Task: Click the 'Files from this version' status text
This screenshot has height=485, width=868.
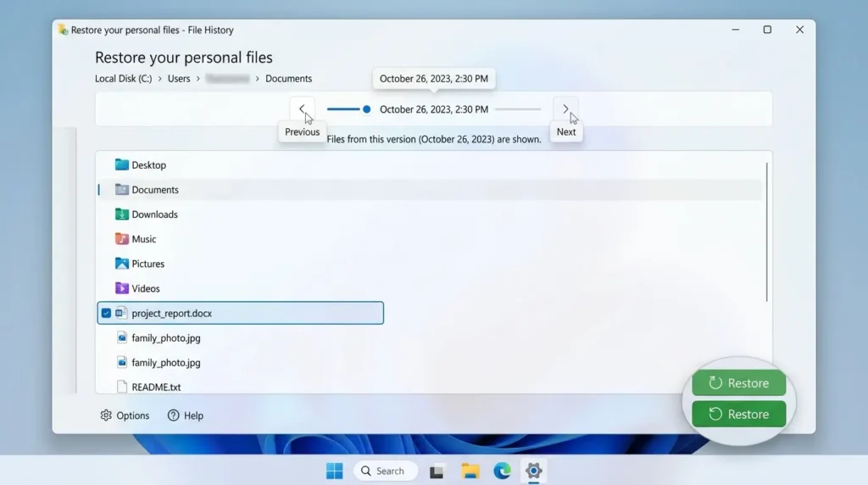Action: click(434, 140)
